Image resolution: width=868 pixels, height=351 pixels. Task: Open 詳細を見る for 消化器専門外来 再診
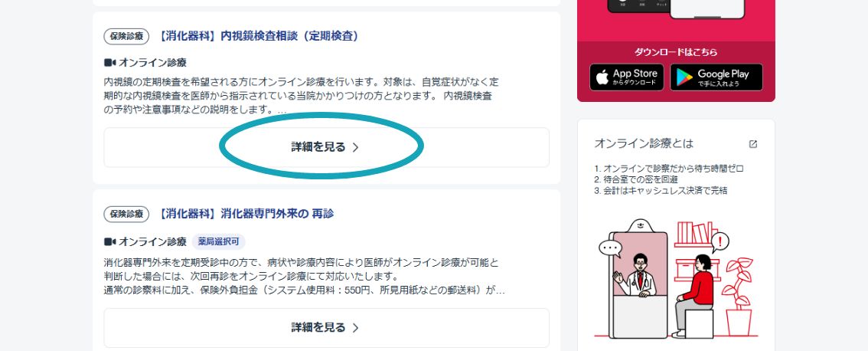pos(326,328)
